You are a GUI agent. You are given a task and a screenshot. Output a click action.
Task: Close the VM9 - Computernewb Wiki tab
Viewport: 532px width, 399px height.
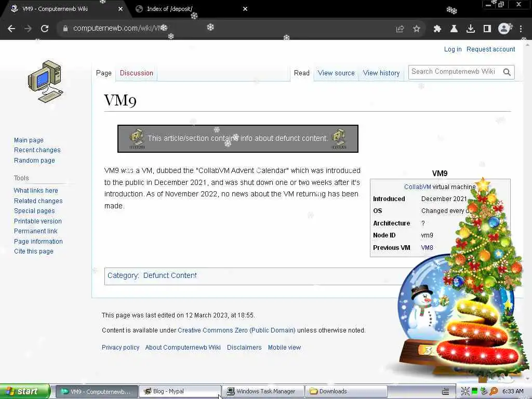point(121,9)
